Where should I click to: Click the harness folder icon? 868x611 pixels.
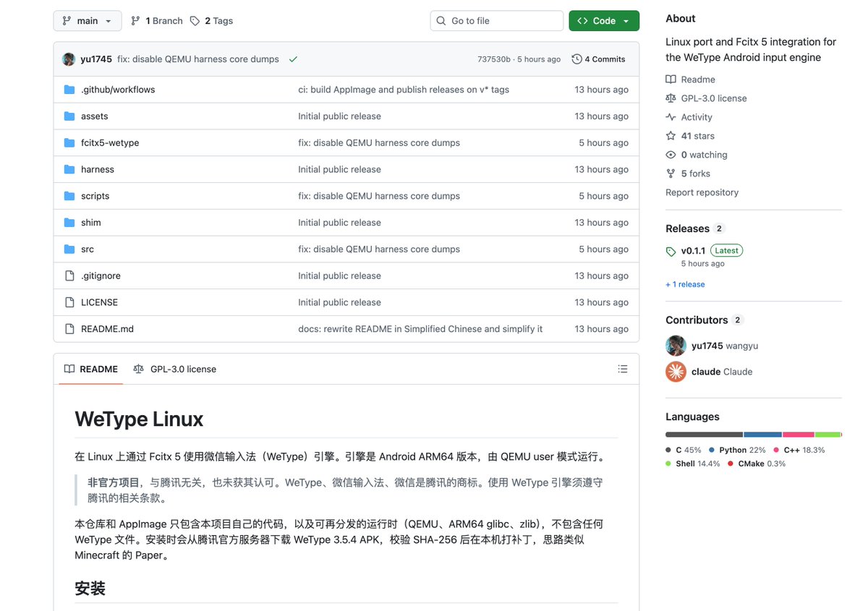coord(69,169)
